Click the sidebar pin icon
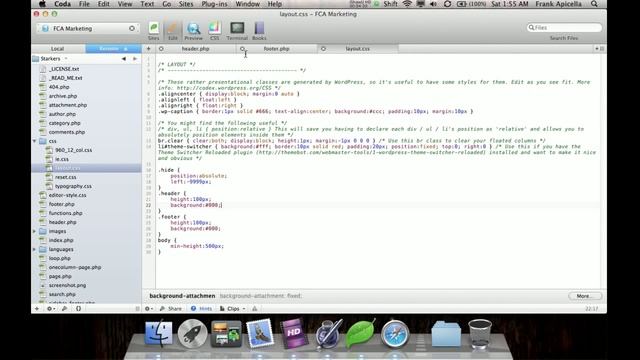The image size is (640, 360). point(64,309)
